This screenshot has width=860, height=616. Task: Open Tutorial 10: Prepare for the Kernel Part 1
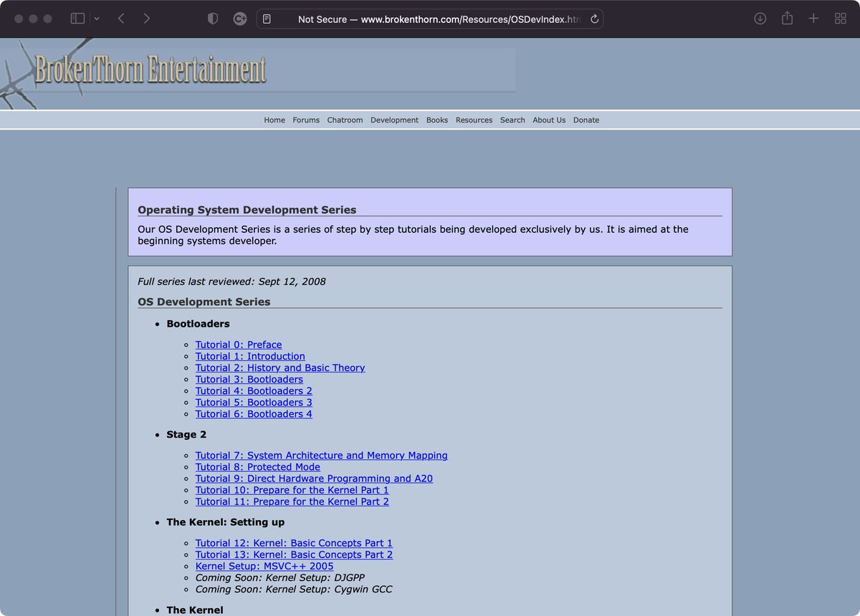pos(292,490)
